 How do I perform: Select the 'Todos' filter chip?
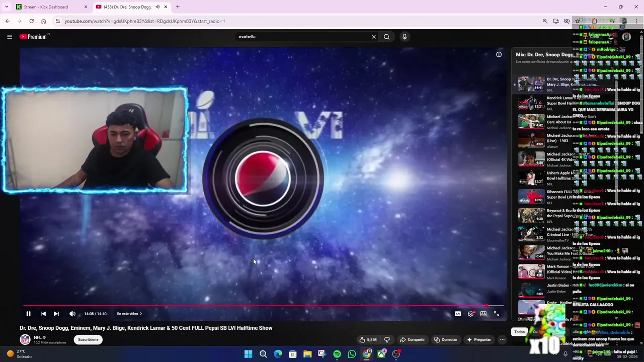tap(519, 332)
